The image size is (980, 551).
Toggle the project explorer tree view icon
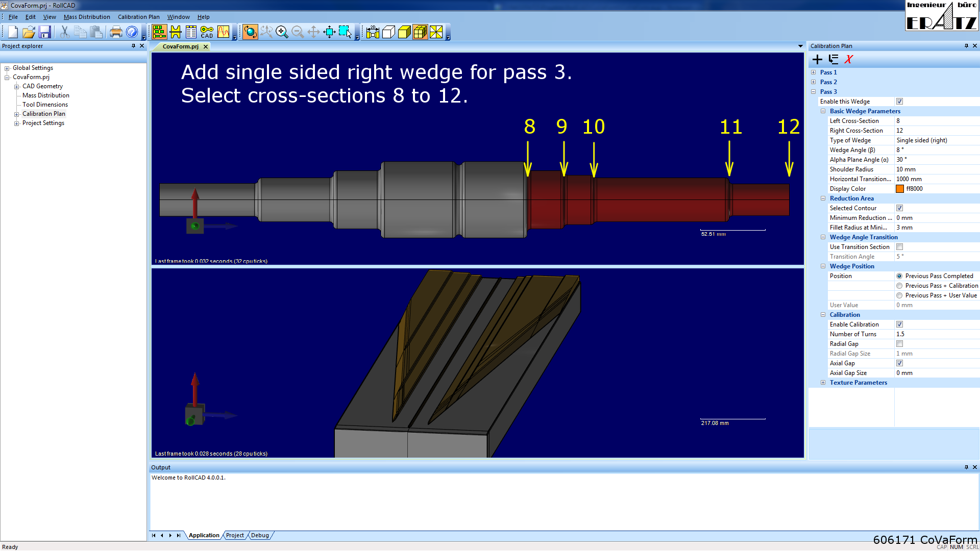coord(159,32)
